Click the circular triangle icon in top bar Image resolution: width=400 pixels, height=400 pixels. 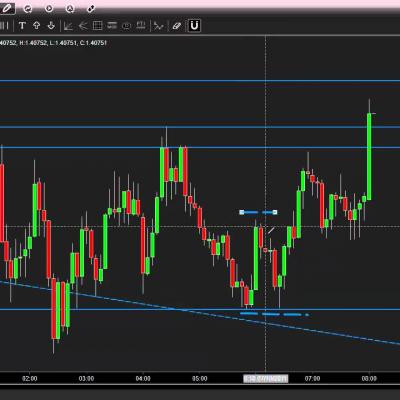click(70, 9)
